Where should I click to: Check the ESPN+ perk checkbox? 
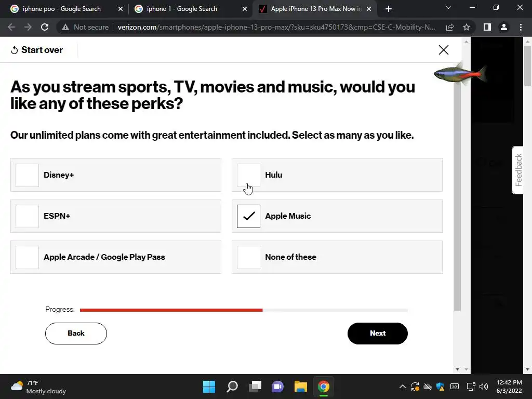click(x=27, y=216)
